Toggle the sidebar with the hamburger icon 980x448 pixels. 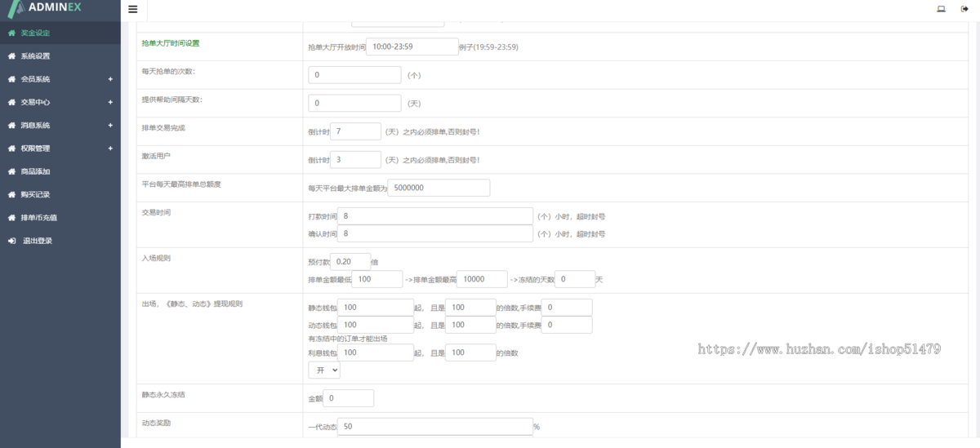tap(133, 10)
